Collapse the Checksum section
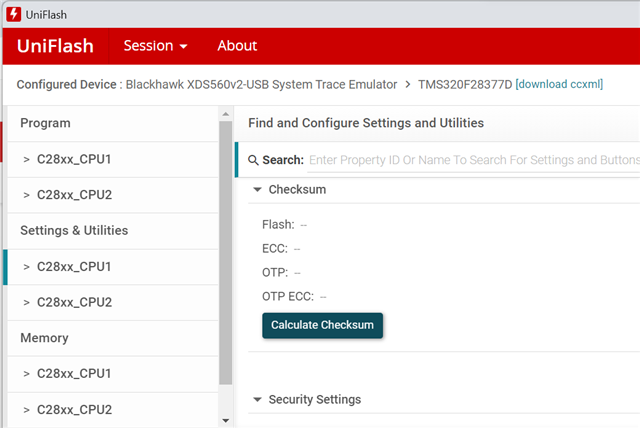This screenshot has width=640, height=428. (257, 189)
